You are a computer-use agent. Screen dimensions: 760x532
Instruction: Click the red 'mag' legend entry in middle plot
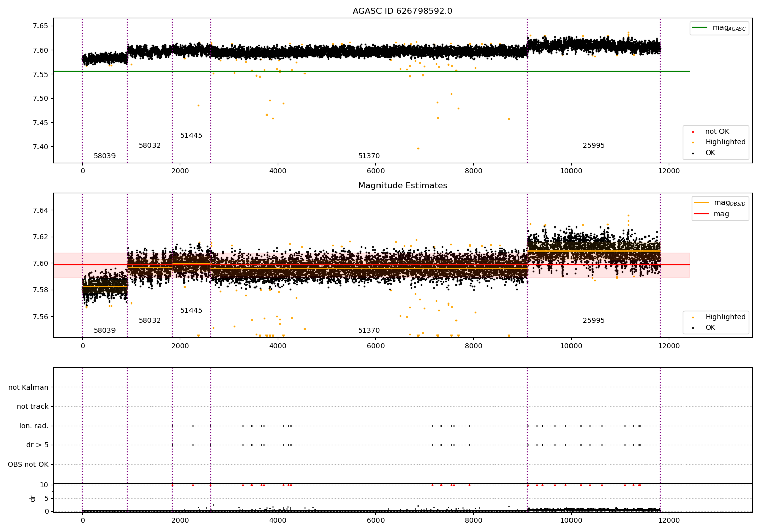pos(721,214)
